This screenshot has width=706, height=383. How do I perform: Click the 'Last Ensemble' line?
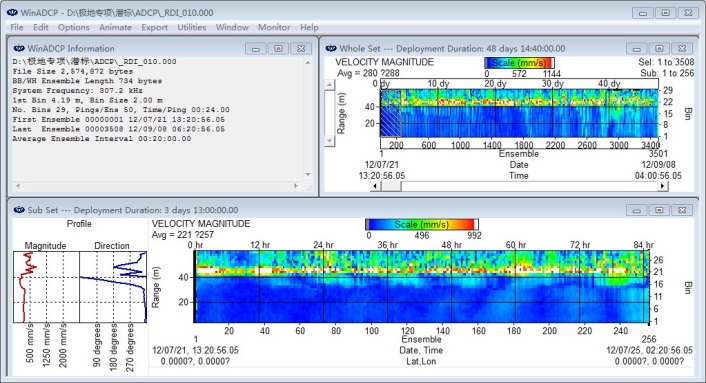click(118, 129)
